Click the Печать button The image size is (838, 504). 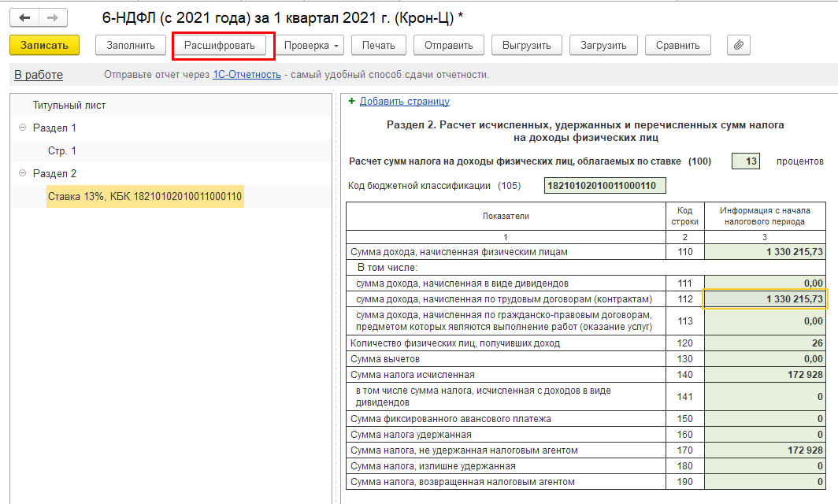(x=378, y=46)
